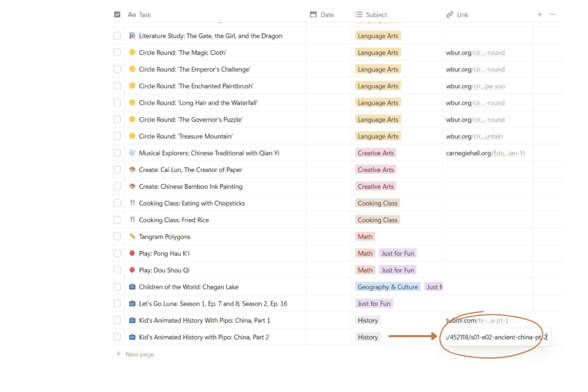Click the fork icon beside Cooking Class: Fried Rice
The width and height of the screenshot is (588, 392).
132,220
